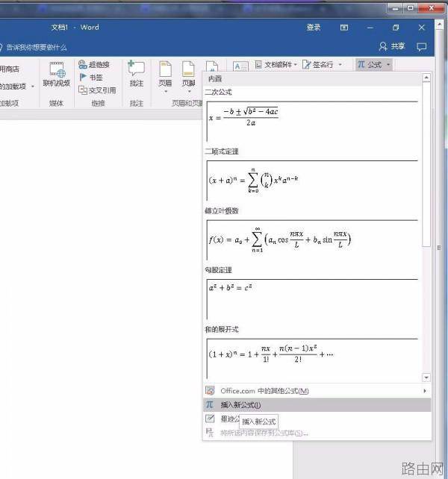Choose the quadratic formula thumbnail

[x=312, y=122]
